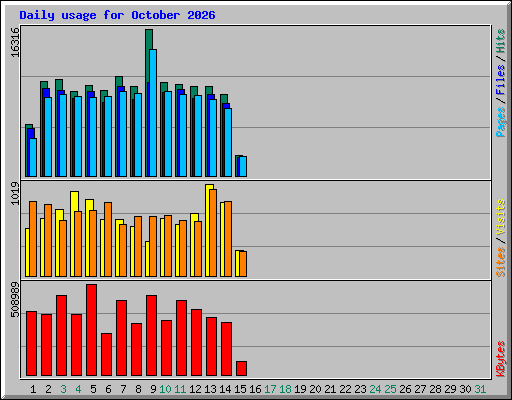Click the Pages legend label
The height and width of the screenshot is (400, 512).
500,122
